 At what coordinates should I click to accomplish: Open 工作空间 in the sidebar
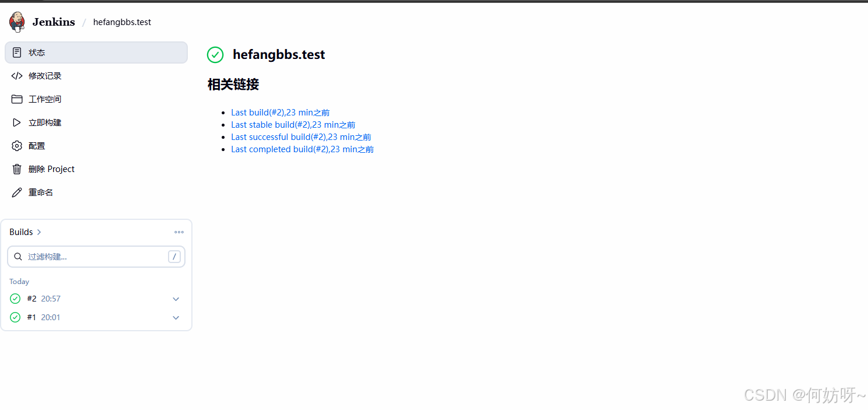(96, 99)
